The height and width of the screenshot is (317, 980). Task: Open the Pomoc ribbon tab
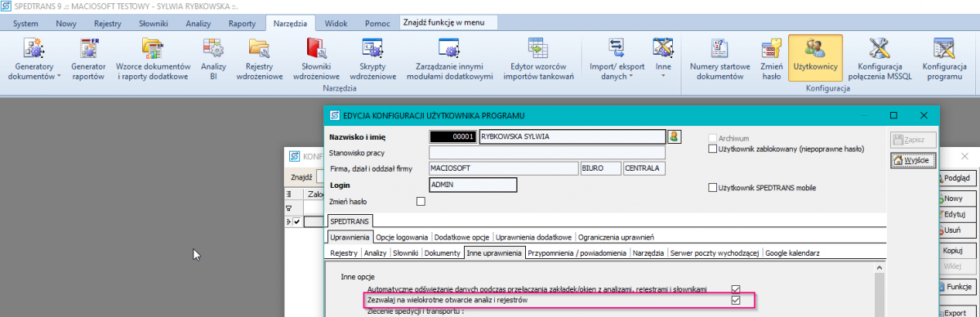[x=377, y=24]
